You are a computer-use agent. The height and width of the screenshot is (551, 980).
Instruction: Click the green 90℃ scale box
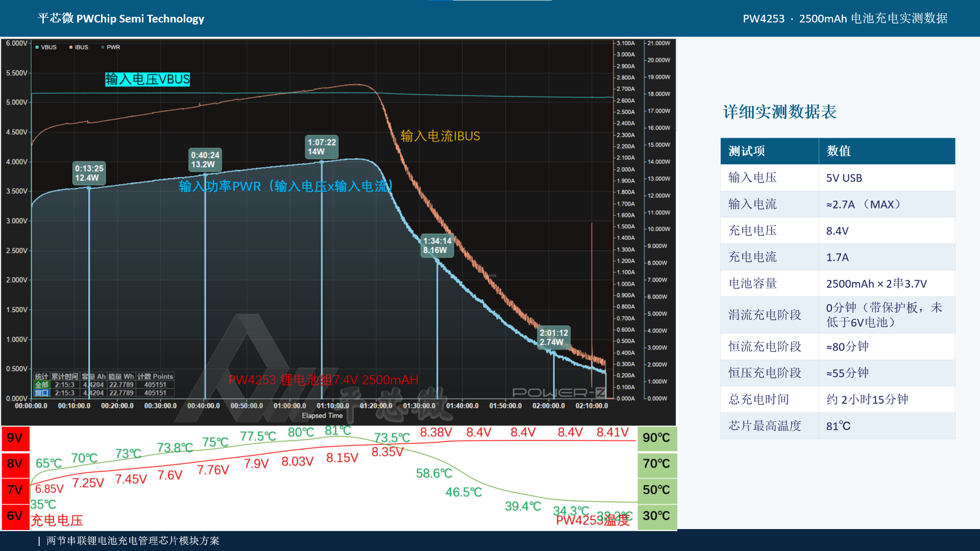[x=657, y=438]
